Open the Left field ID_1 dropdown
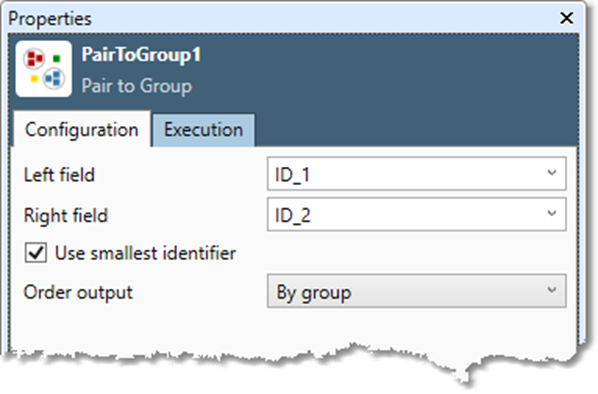Viewport: 598px width, 394px height. [416, 174]
